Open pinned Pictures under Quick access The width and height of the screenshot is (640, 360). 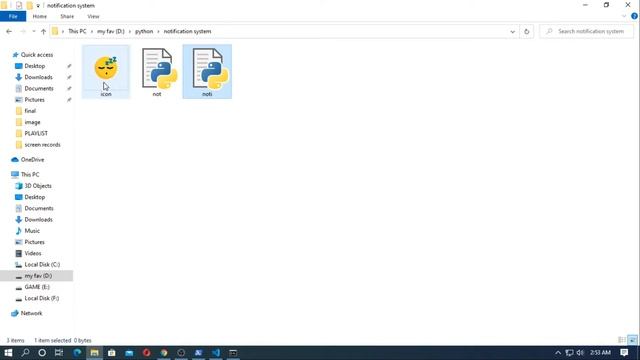click(x=34, y=100)
